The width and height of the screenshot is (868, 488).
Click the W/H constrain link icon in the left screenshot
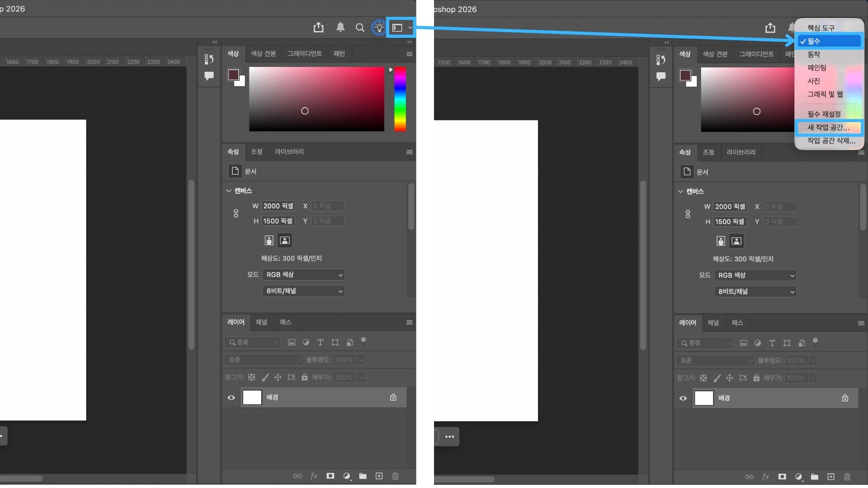click(236, 214)
